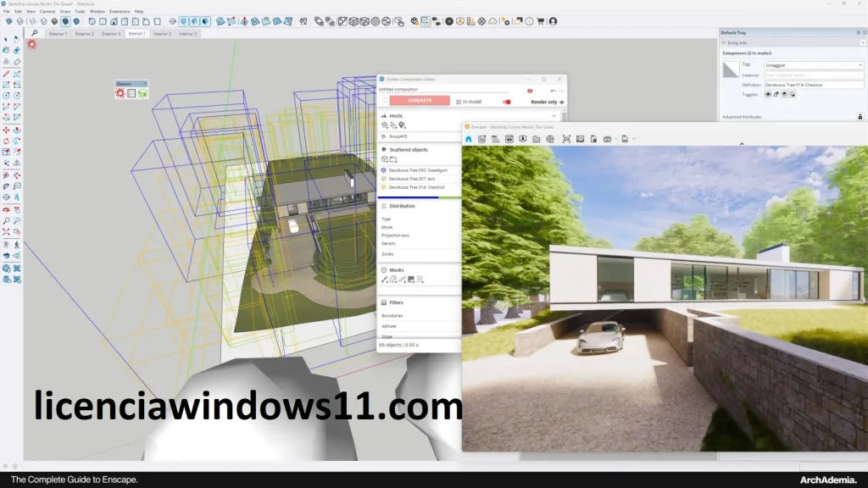Open the account profile icon in toolbar
Image resolution: width=868 pixels, height=488 pixels.
click(553, 21)
